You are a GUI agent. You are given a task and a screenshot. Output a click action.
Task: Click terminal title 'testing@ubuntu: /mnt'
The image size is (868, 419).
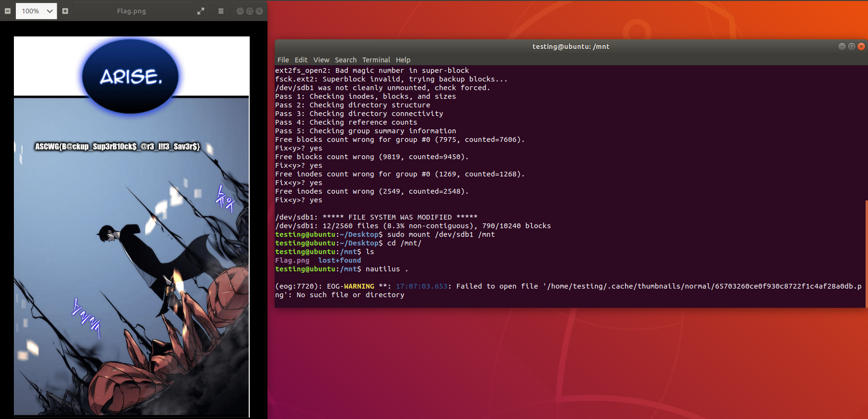coord(571,47)
